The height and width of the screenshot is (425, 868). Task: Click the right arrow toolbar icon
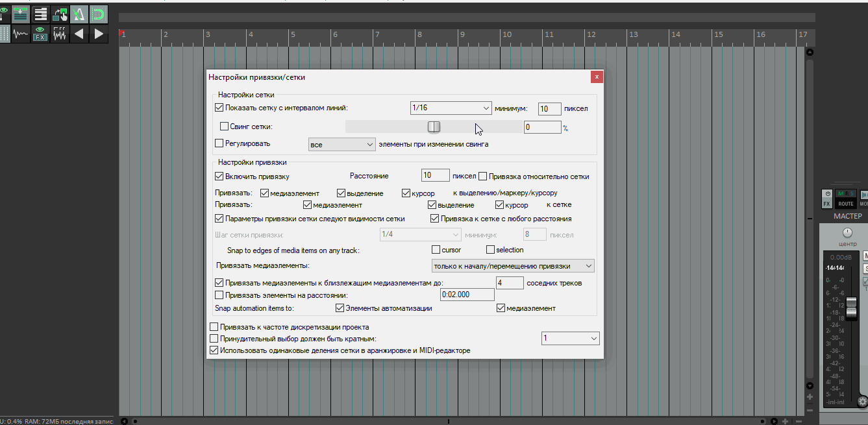99,34
